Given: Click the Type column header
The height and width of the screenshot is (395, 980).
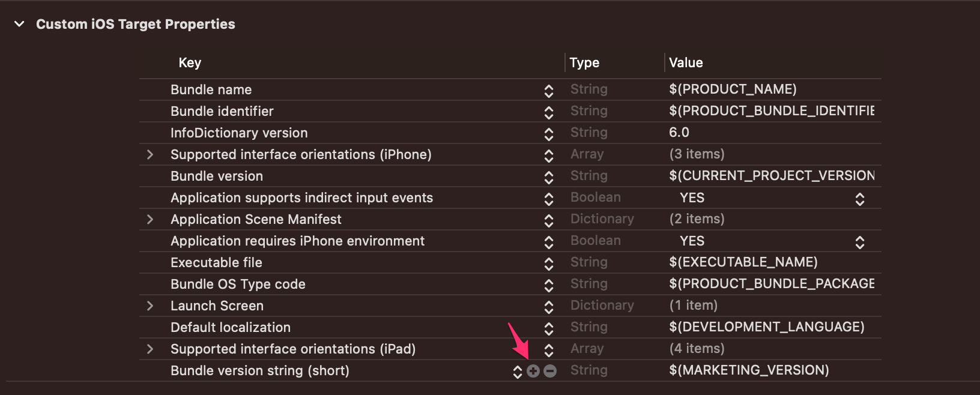Looking at the screenshot, I should click(584, 63).
